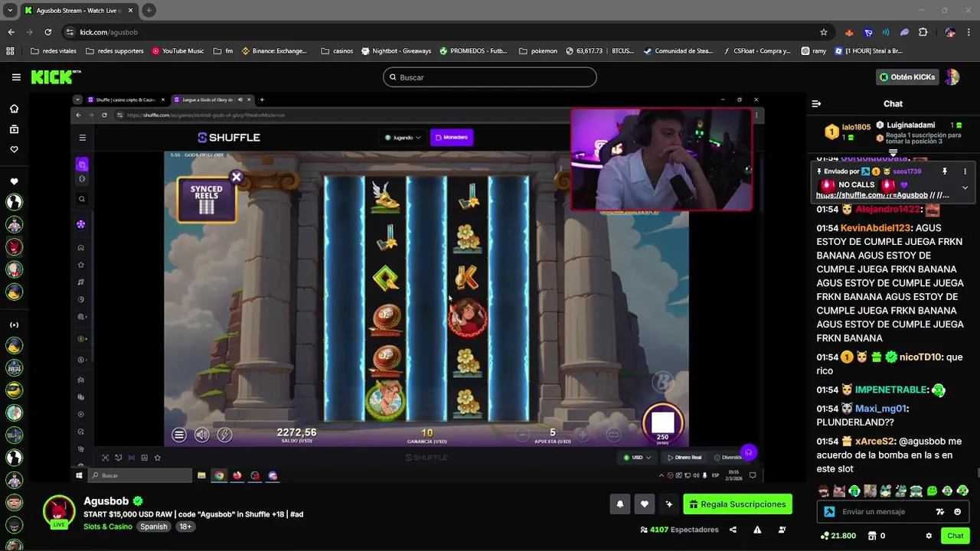
Task: Open Shuffle site hamburger menu
Action: [x=82, y=138]
